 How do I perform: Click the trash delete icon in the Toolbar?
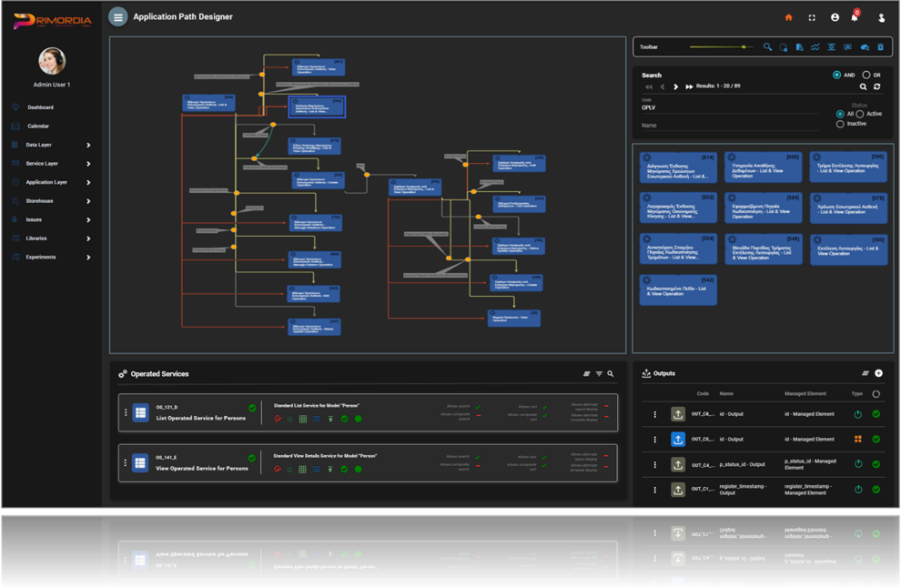pos(879,46)
